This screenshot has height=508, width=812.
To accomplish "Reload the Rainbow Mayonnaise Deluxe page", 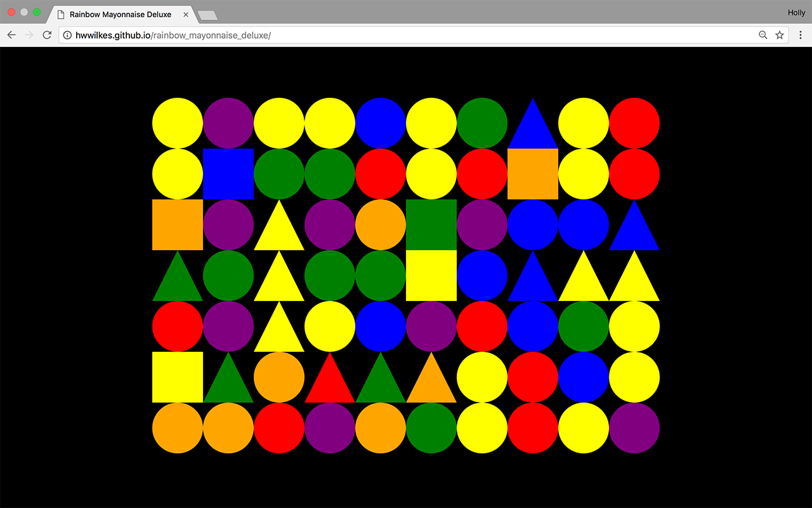I will (47, 35).
